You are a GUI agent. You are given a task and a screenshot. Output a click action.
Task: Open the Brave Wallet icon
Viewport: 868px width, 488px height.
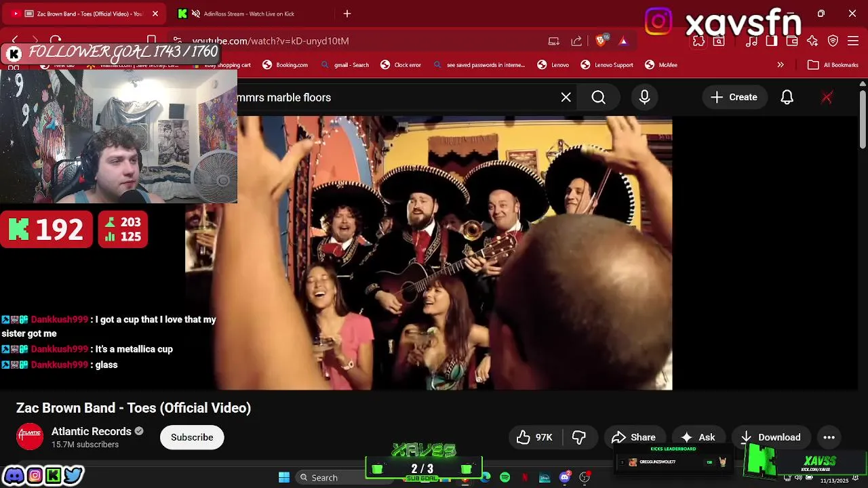pyautogui.click(x=792, y=41)
